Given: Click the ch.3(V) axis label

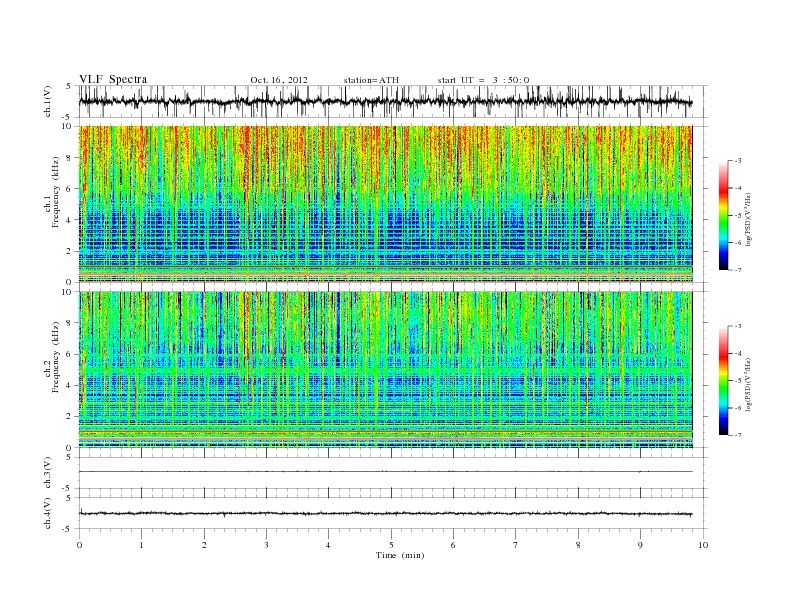Looking at the screenshot, I should 47,473.
